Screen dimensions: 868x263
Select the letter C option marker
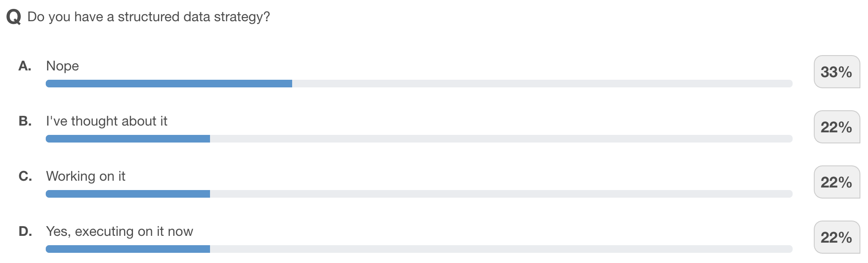point(25,176)
